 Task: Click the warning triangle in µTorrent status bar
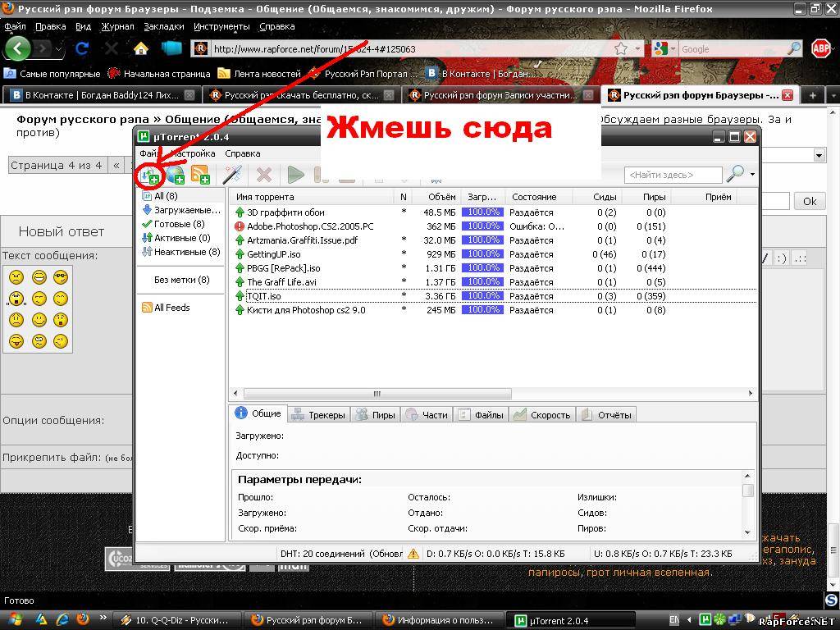(413, 554)
